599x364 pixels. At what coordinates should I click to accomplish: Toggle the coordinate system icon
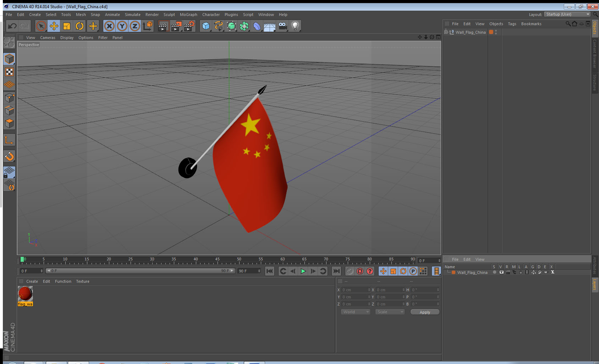tap(148, 26)
